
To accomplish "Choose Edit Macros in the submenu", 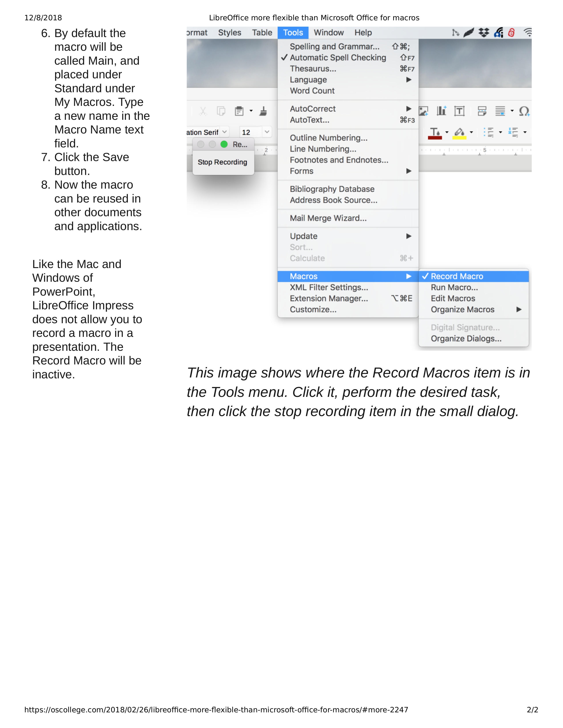I will (x=474, y=298).
